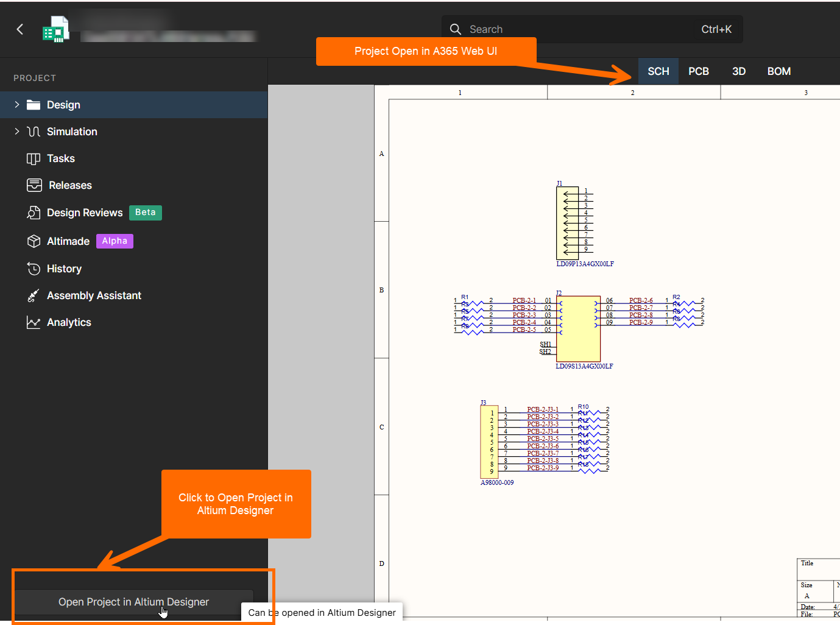
Task: Click the Assembly Assistant soldering icon
Action: click(34, 295)
